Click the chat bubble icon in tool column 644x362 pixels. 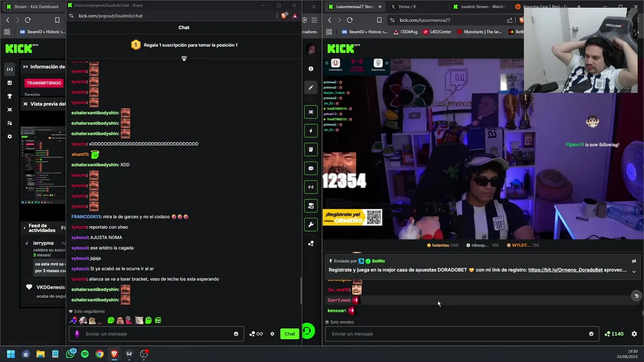click(311, 168)
